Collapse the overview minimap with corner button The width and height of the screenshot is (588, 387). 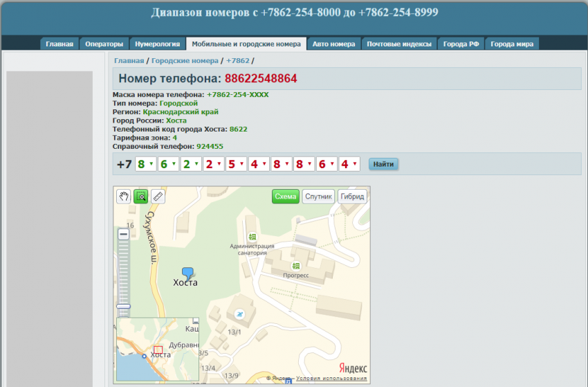(196, 321)
